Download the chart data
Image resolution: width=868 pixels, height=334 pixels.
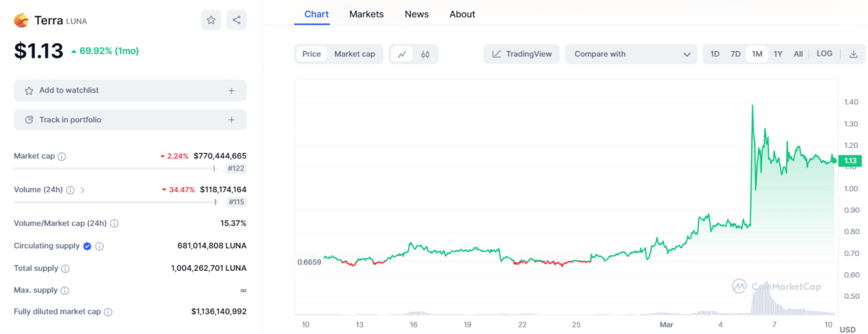click(854, 54)
